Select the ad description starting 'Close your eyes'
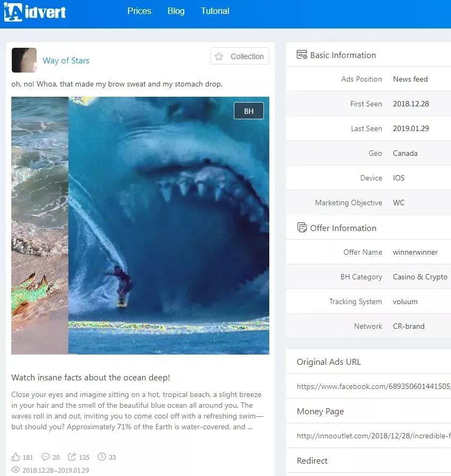 pos(137,410)
